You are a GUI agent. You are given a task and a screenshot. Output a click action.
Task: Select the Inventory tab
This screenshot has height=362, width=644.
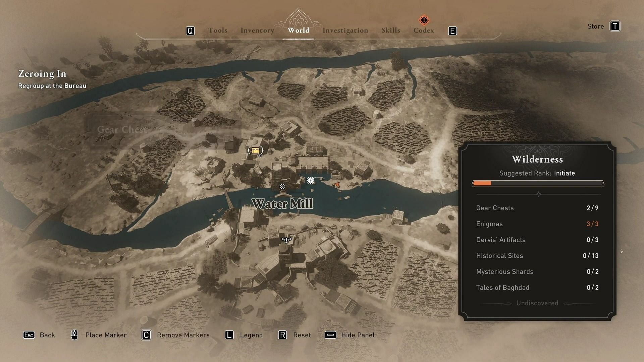(257, 31)
